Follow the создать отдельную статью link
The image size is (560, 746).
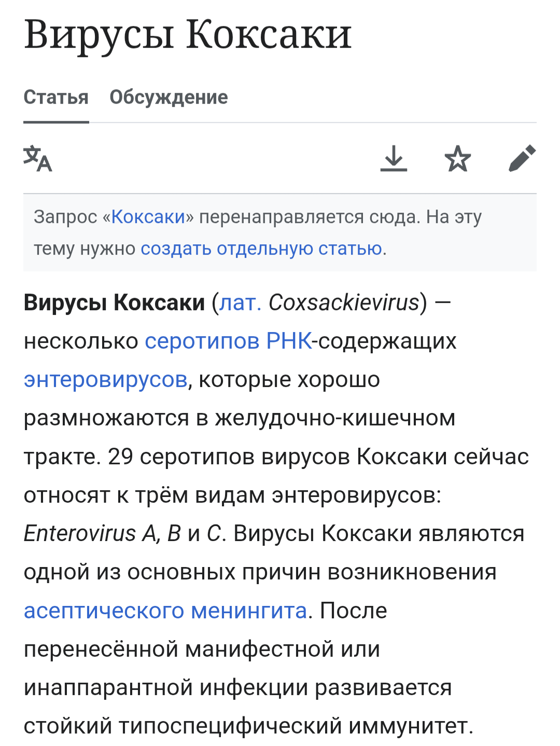(261, 249)
